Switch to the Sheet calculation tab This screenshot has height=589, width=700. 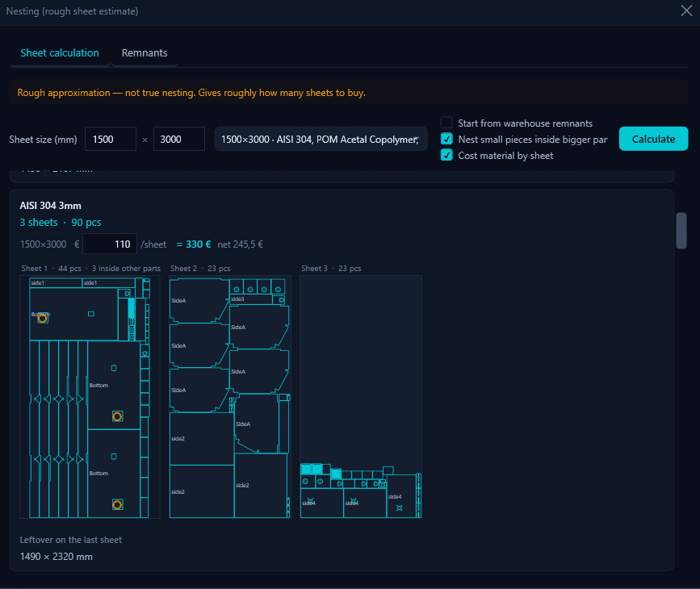point(60,53)
